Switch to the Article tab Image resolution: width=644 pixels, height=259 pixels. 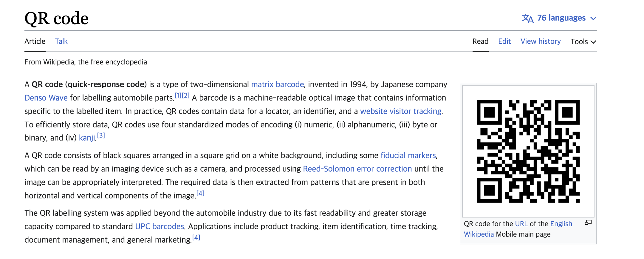pos(35,41)
